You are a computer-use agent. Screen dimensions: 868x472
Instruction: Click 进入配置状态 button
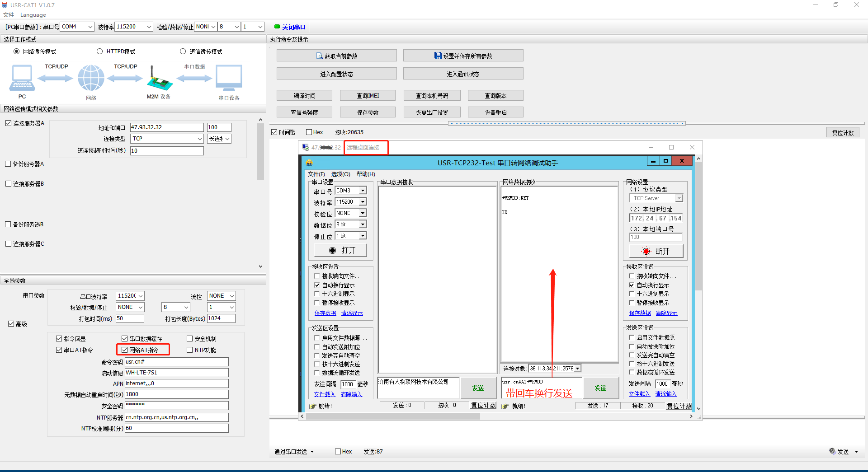(336, 74)
